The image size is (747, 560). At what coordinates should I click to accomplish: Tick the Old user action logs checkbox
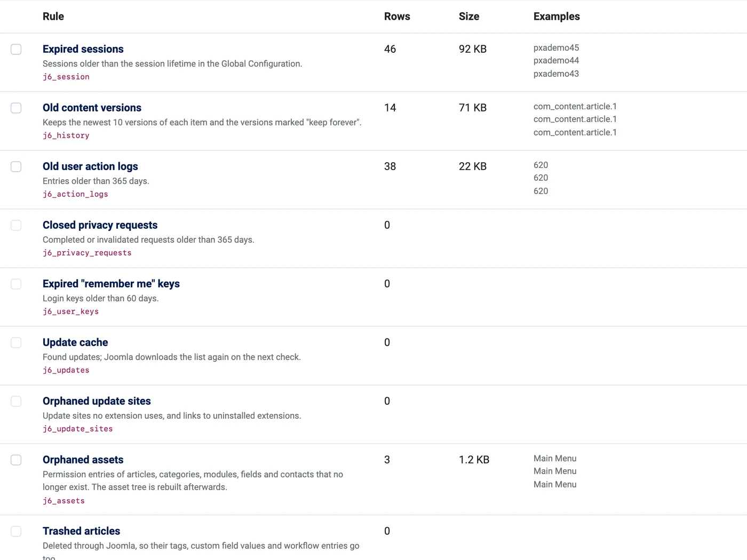point(16,166)
